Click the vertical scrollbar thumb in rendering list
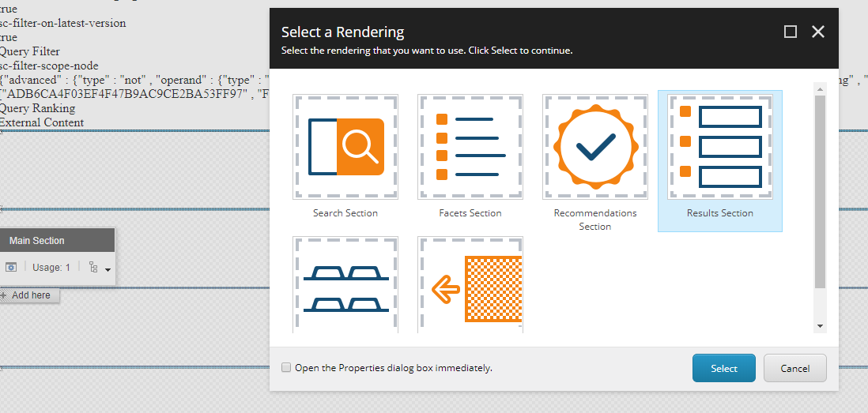This screenshot has height=413, width=868. coord(820,190)
